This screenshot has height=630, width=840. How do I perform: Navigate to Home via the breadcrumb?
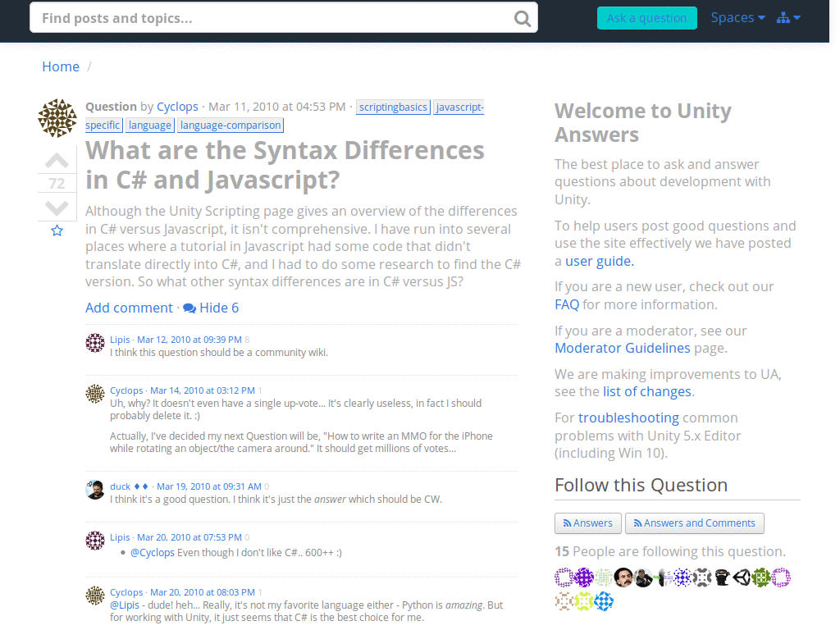pos(61,66)
